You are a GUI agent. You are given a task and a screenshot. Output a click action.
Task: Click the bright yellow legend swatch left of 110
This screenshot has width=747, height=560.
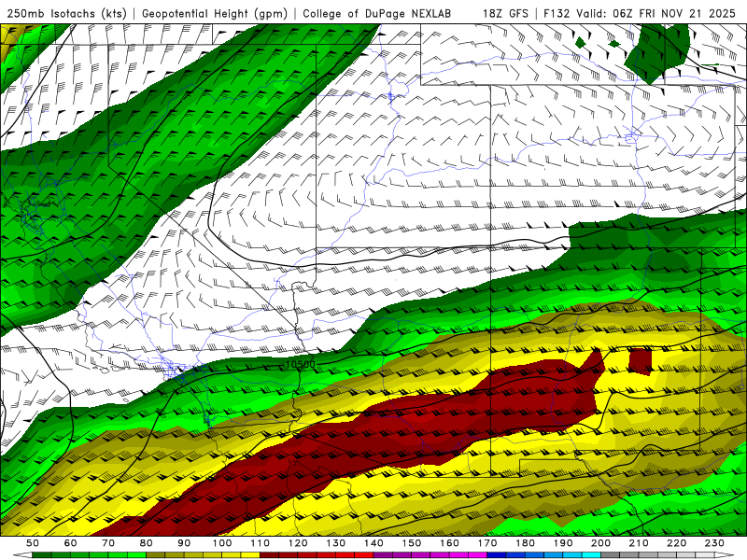(x=250, y=555)
